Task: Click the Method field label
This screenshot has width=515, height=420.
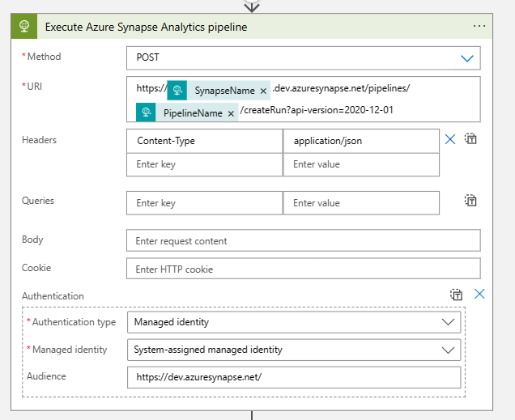Action: (x=44, y=57)
